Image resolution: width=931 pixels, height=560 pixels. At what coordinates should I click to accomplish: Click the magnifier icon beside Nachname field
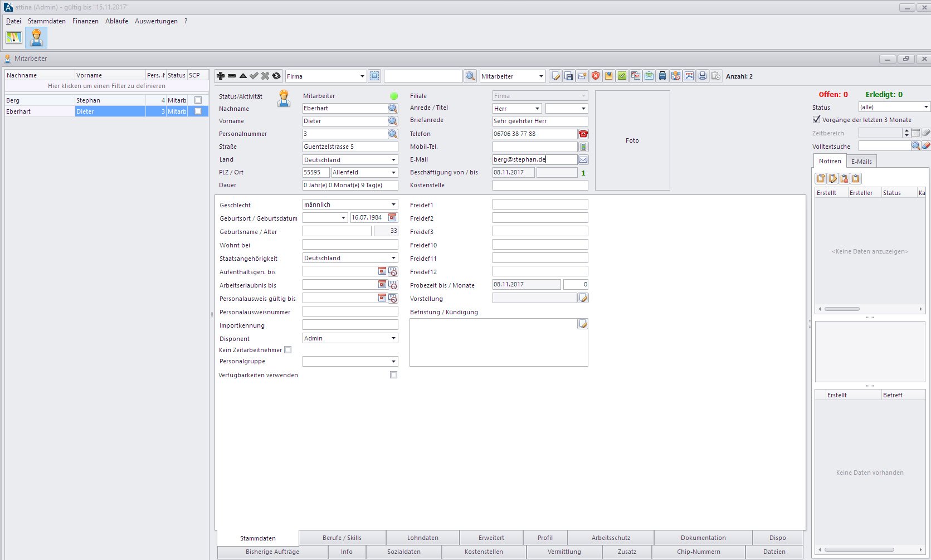click(x=393, y=109)
